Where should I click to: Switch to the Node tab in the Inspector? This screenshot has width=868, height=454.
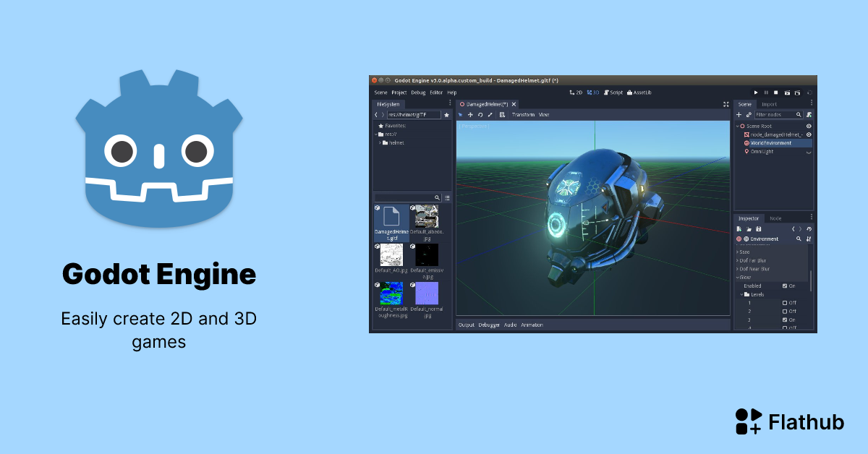tap(775, 218)
